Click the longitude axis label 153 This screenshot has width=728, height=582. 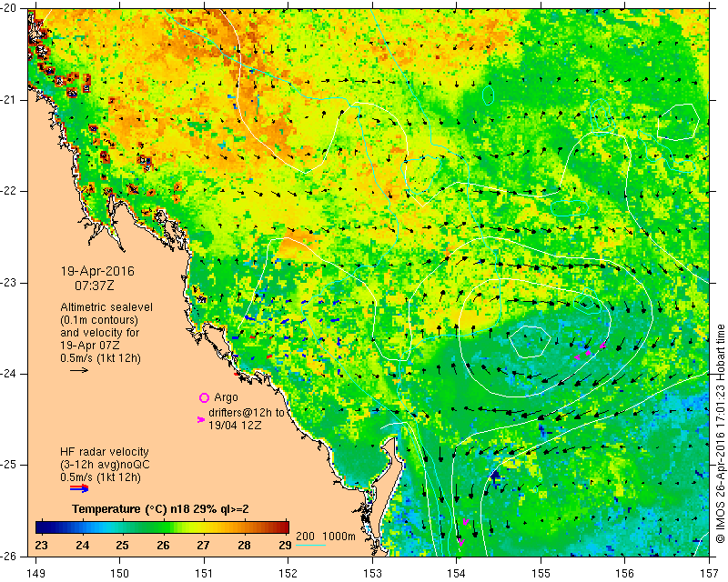click(373, 574)
